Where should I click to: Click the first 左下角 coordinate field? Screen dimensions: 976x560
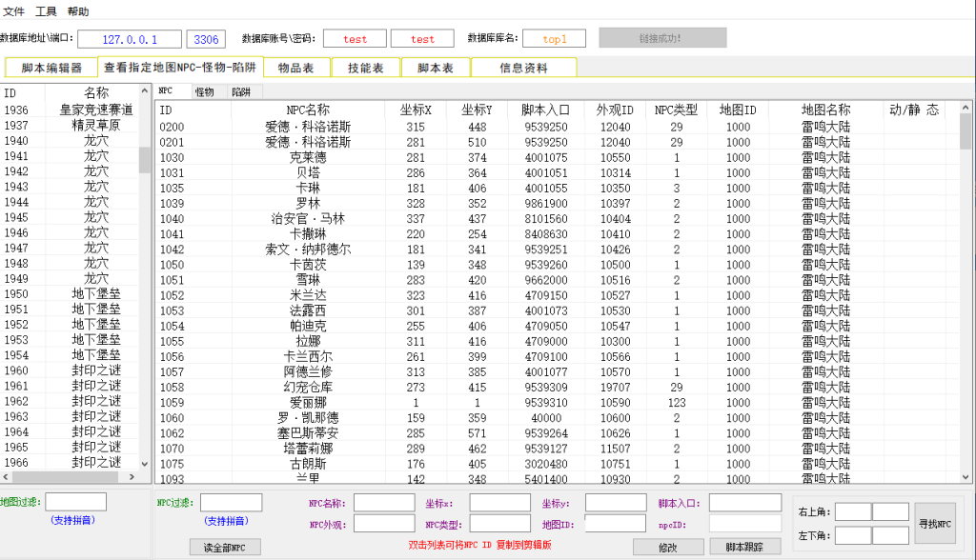click(x=853, y=535)
